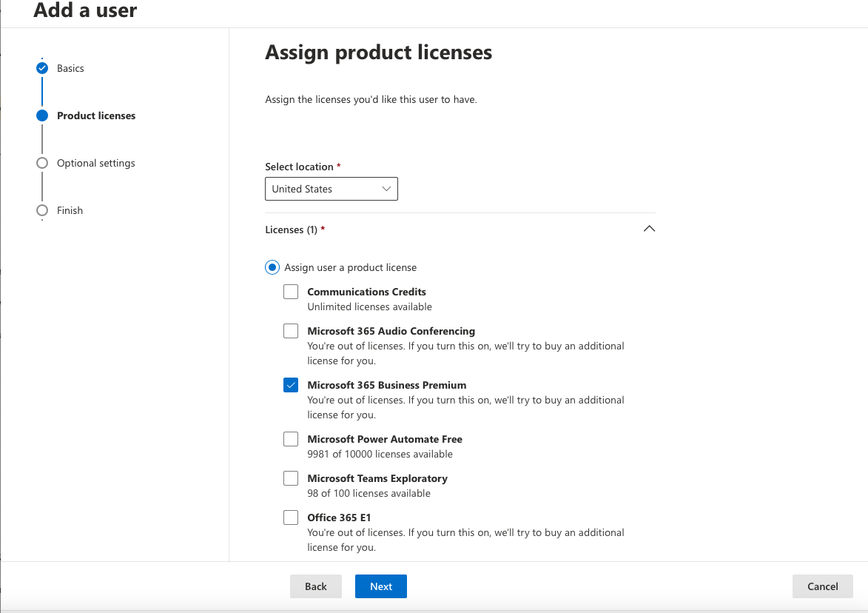Go to the Basics step
This screenshot has height=613, width=868.
pos(70,68)
